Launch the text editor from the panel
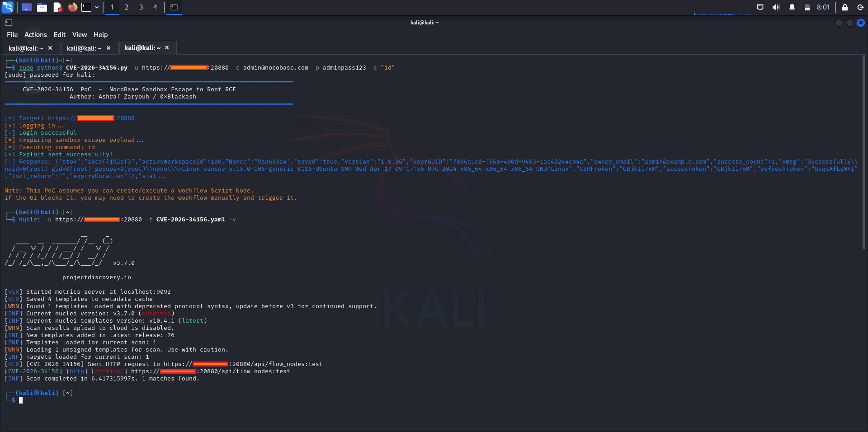868x432 pixels. pyautogui.click(x=57, y=7)
